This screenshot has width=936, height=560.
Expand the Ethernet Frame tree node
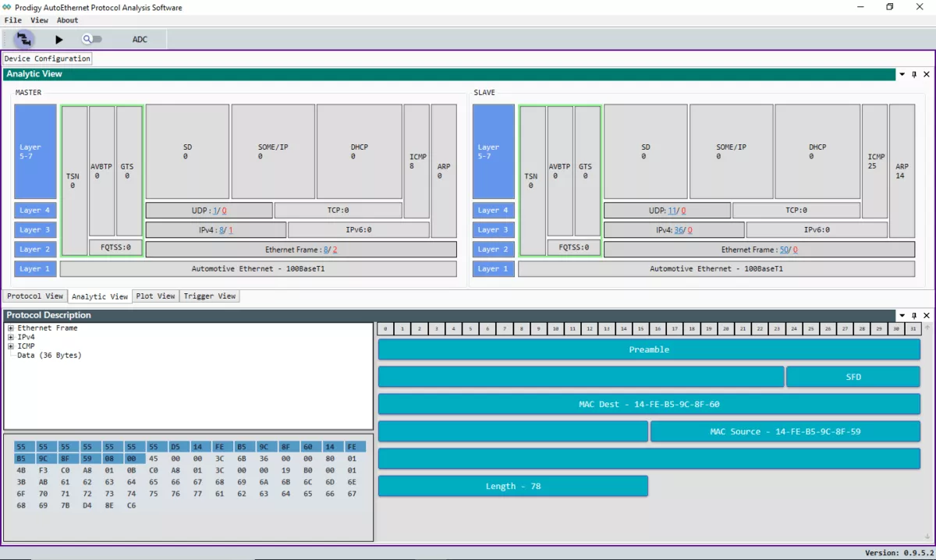point(11,328)
